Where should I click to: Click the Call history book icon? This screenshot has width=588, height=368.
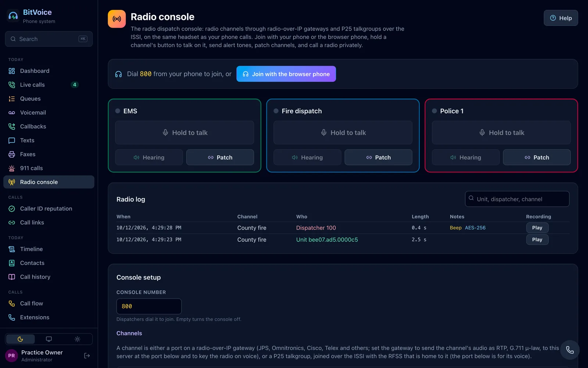[x=12, y=277]
